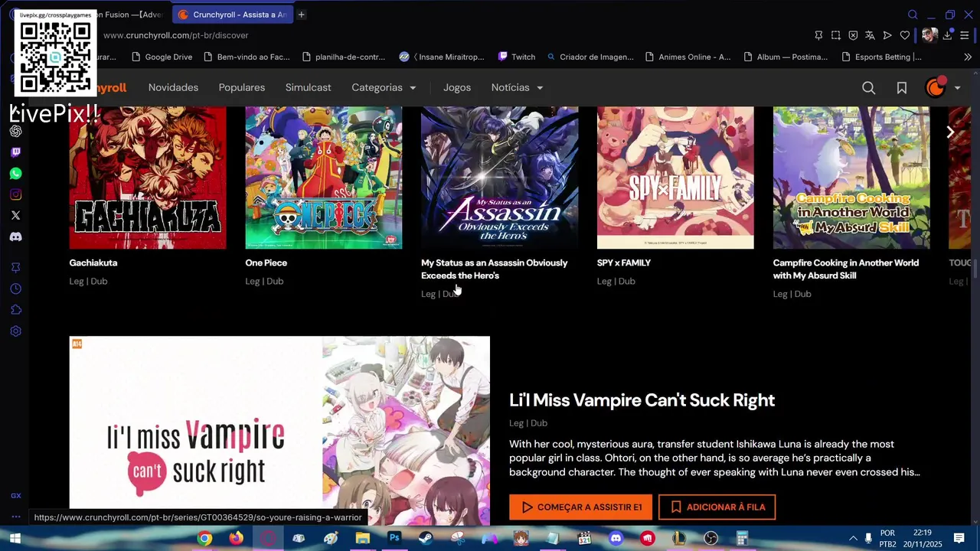Viewport: 980px width, 551px height.
Task: Open Photoshop from the taskbar
Action: point(394,539)
